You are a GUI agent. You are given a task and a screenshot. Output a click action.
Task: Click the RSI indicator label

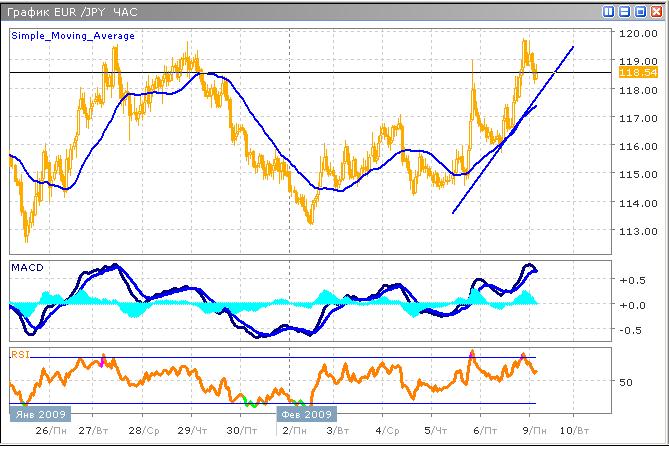click(20, 353)
